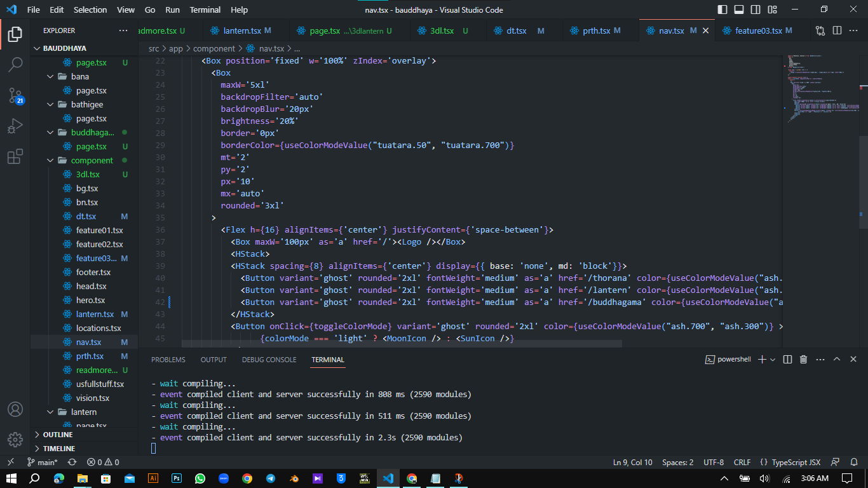Image resolution: width=868 pixels, height=488 pixels.
Task: Select the powershell terminal instance
Action: 728,360
